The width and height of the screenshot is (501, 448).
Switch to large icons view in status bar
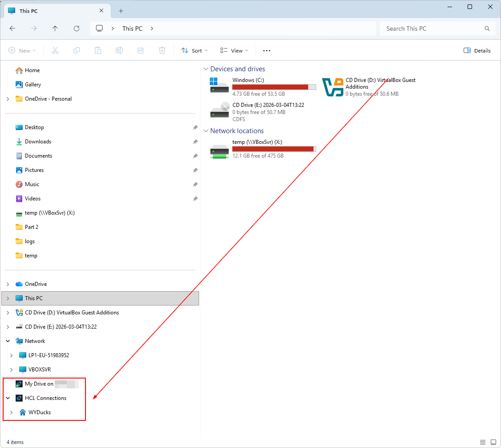(493, 442)
